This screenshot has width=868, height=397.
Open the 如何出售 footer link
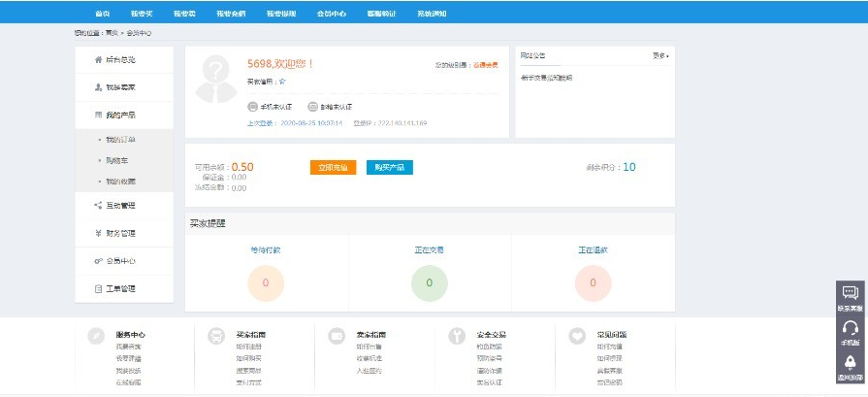tap(369, 347)
